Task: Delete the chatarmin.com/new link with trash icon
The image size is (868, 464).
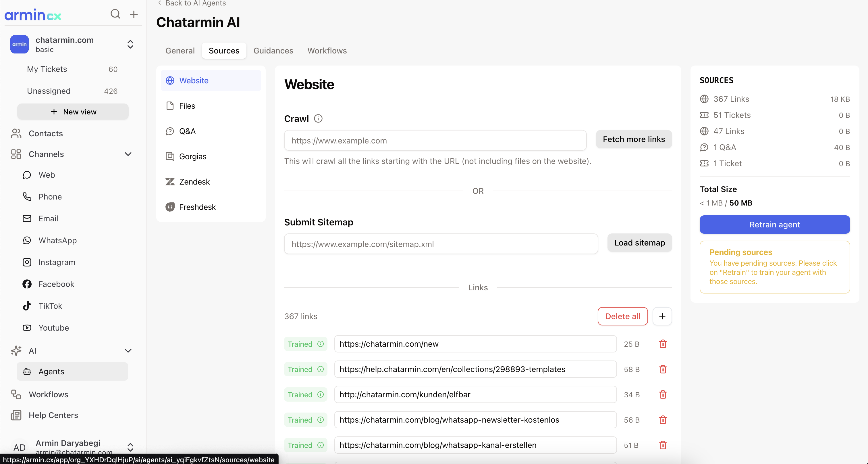Action: (x=662, y=344)
